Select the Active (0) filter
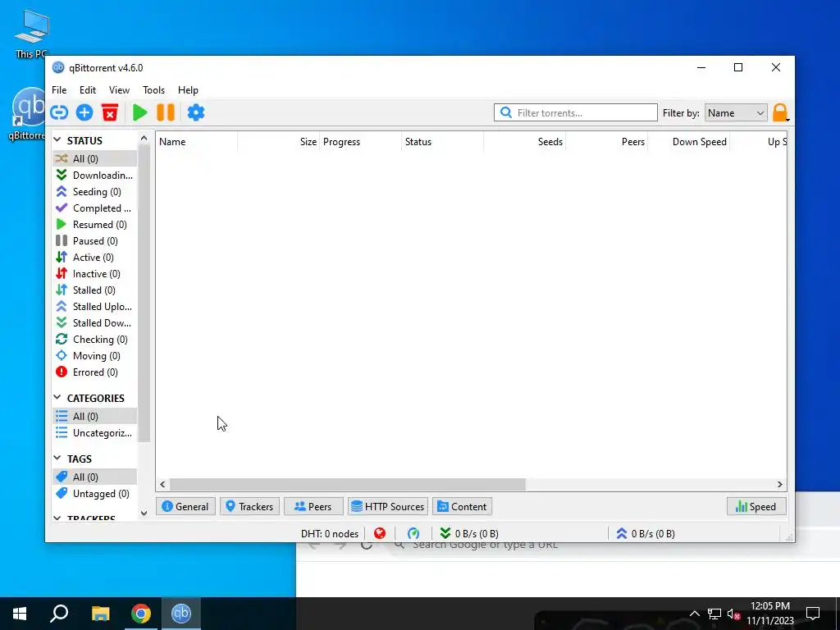The height and width of the screenshot is (630, 840). click(95, 257)
